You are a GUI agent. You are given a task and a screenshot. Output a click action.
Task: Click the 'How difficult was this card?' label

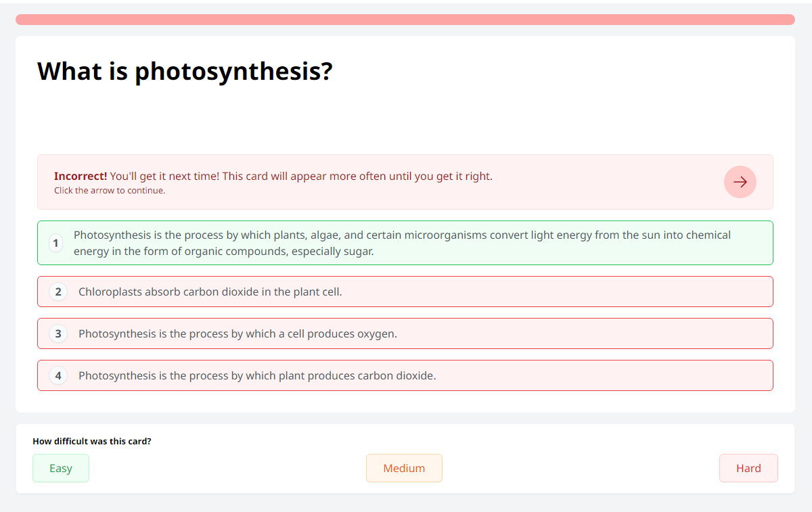point(92,442)
